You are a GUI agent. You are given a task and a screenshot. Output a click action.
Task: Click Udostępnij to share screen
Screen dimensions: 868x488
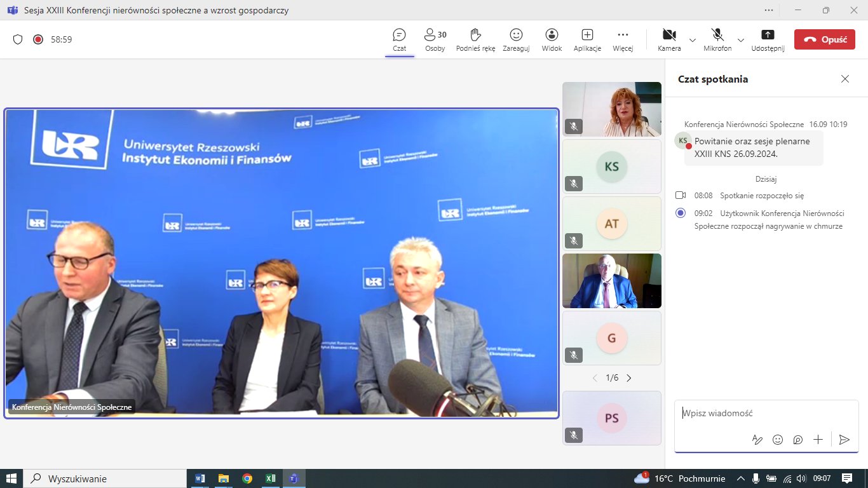tap(768, 39)
